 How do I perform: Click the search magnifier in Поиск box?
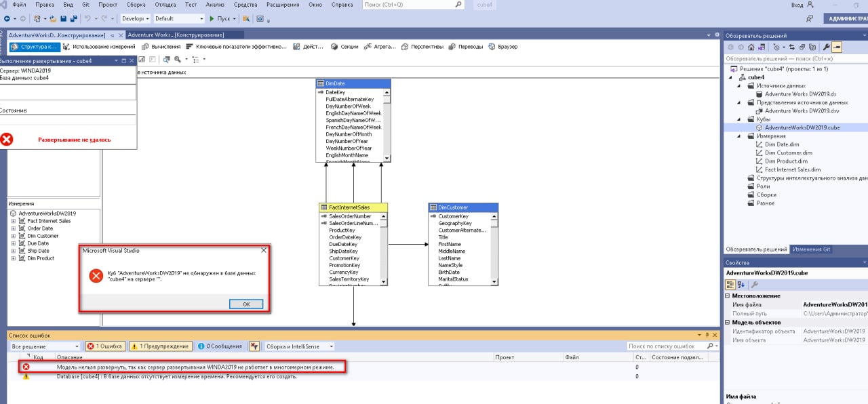[460, 5]
